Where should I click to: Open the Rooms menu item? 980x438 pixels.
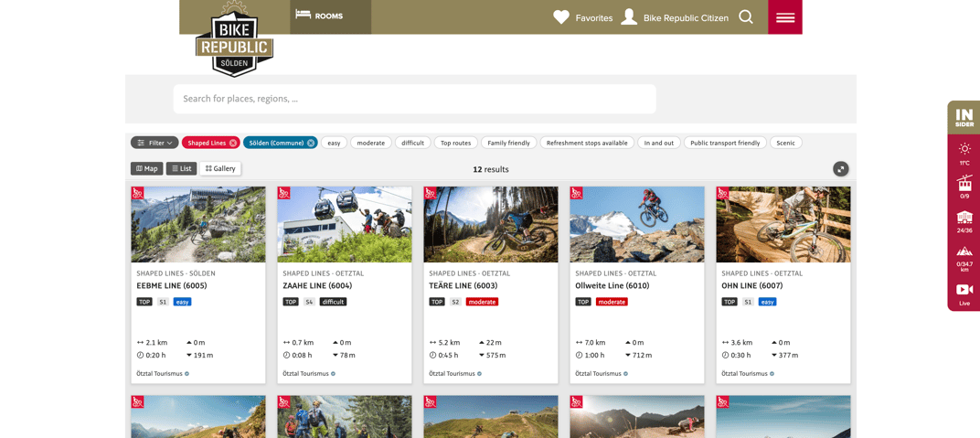pos(330,16)
